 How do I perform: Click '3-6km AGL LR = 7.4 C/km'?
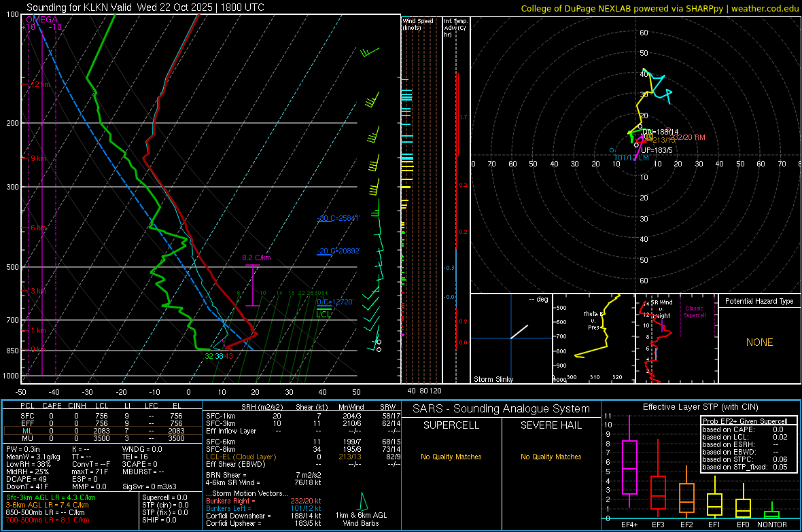pos(47,505)
